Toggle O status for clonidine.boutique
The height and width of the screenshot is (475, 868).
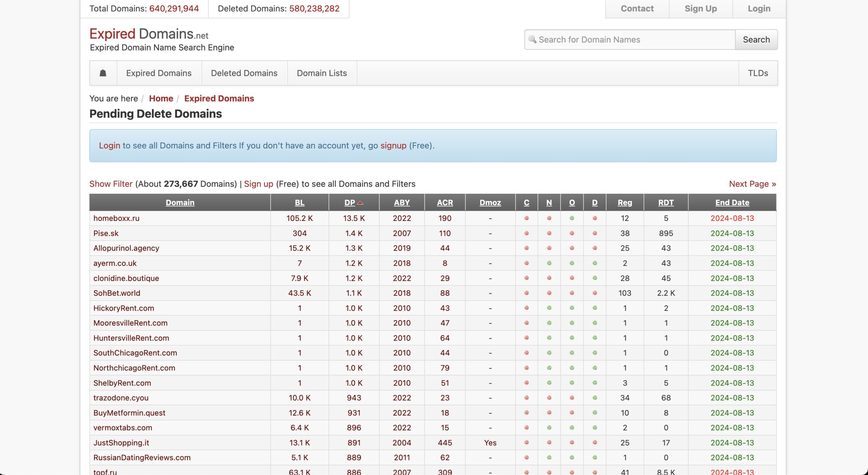click(572, 278)
